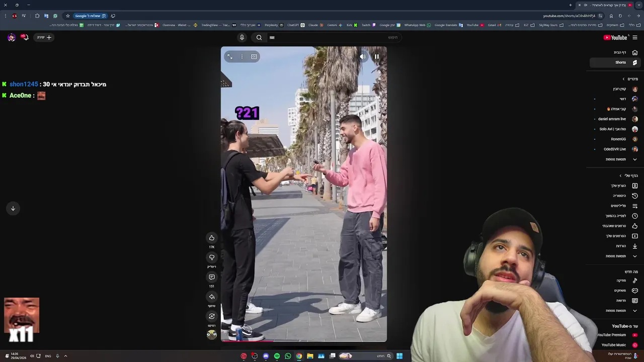
Task: Open YouTube Music link
Action: (x=616, y=345)
